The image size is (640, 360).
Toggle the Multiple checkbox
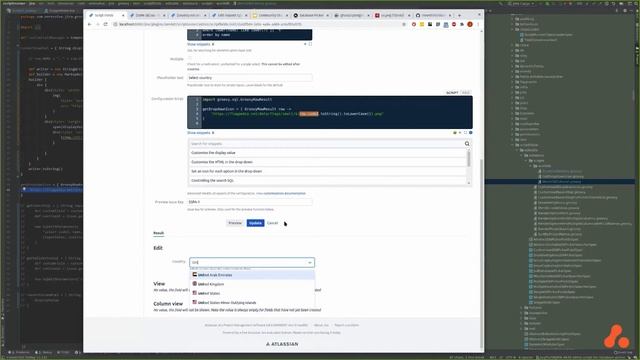pos(190,59)
